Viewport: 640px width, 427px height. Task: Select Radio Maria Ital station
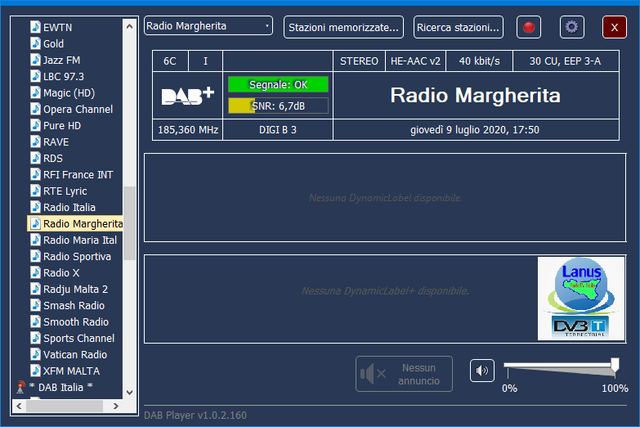click(x=80, y=240)
